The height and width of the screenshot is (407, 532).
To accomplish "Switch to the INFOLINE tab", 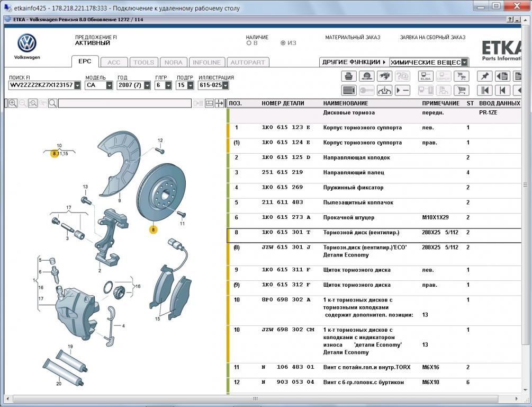I will pyautogui.click(x=207, y=63).
